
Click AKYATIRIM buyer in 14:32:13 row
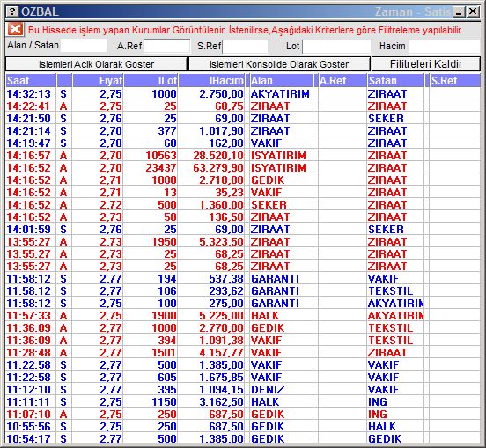pos(280,93)
